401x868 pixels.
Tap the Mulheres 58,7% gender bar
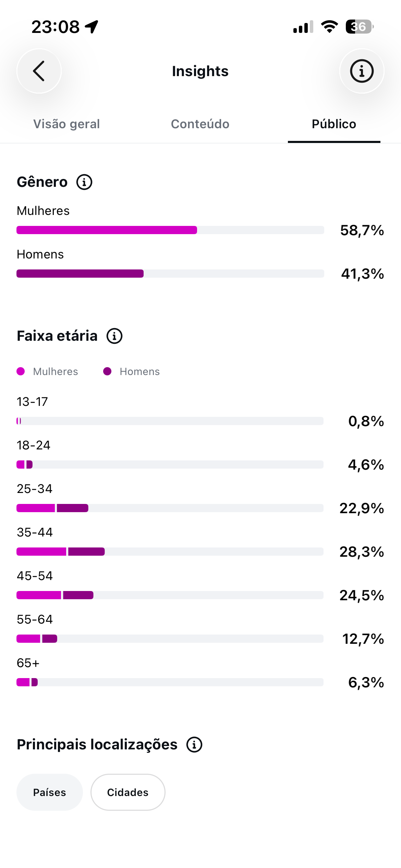point(170,230)
